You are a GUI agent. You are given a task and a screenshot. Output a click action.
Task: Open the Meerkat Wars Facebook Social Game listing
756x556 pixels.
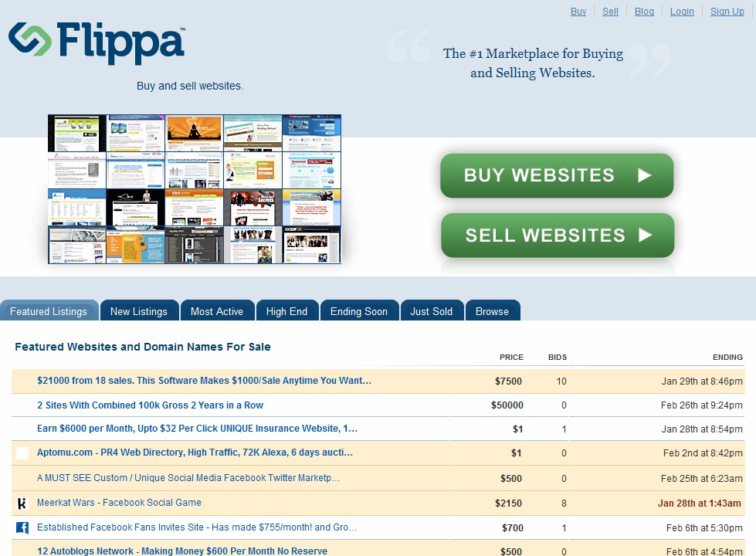(119, 503)
